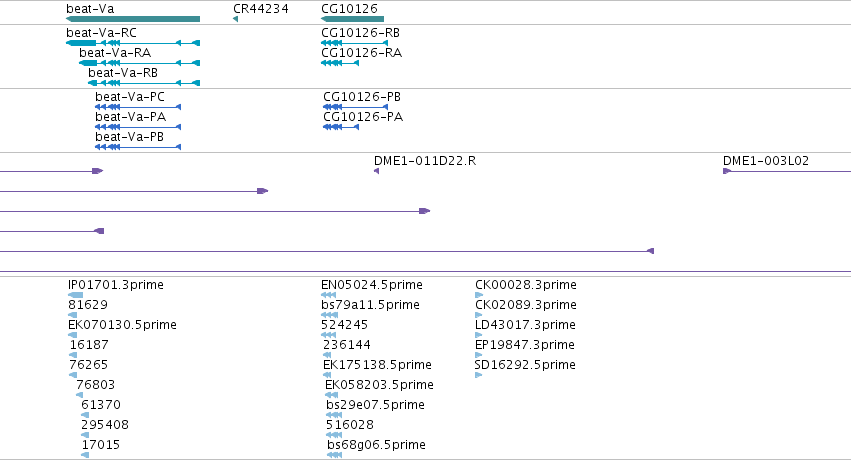
Task: Select the 76803 feature label
Action: pos(96,385)
